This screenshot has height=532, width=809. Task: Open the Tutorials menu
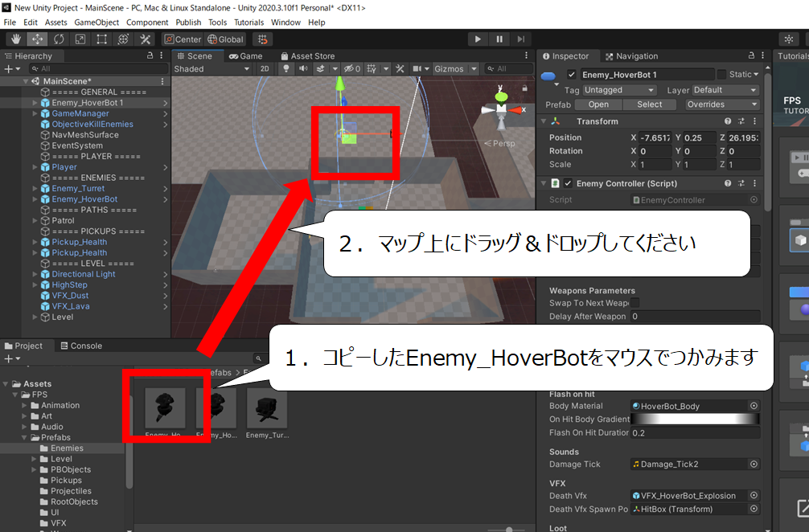pos(248,23)
